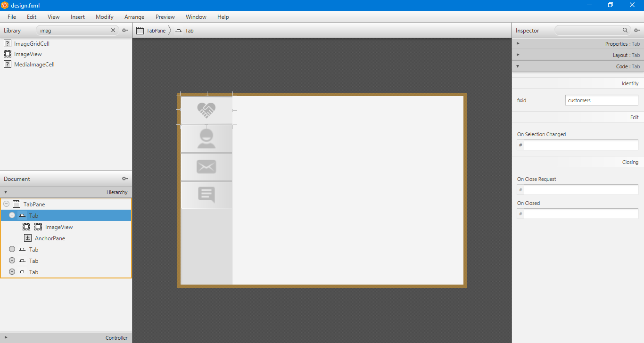Viewport: 644px width, 343px height.
Task: Select the person icon tab in the design canvas
Action: [206, 138]
